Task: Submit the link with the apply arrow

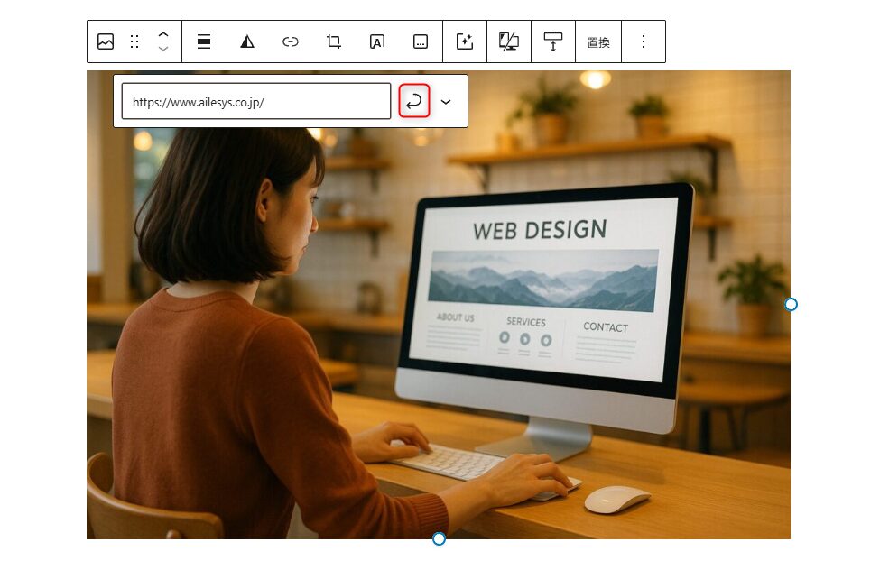Action: click(x=414, y=101)
